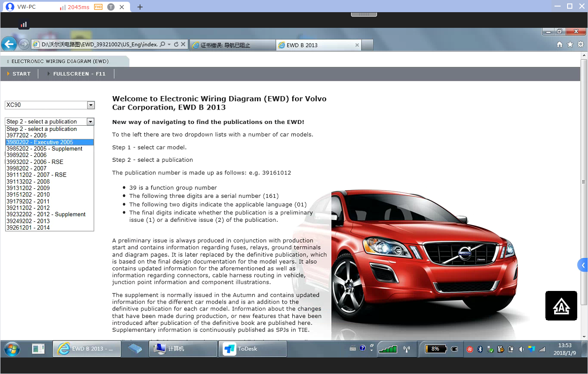Select publication 3977202 - 2005
The image size is (588, 374).
coord(50,135)
